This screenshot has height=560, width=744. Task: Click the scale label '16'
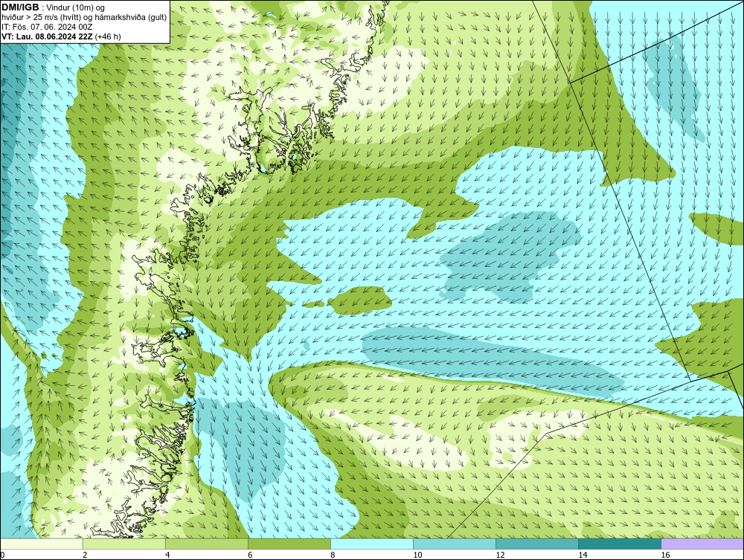click(664, 555)
